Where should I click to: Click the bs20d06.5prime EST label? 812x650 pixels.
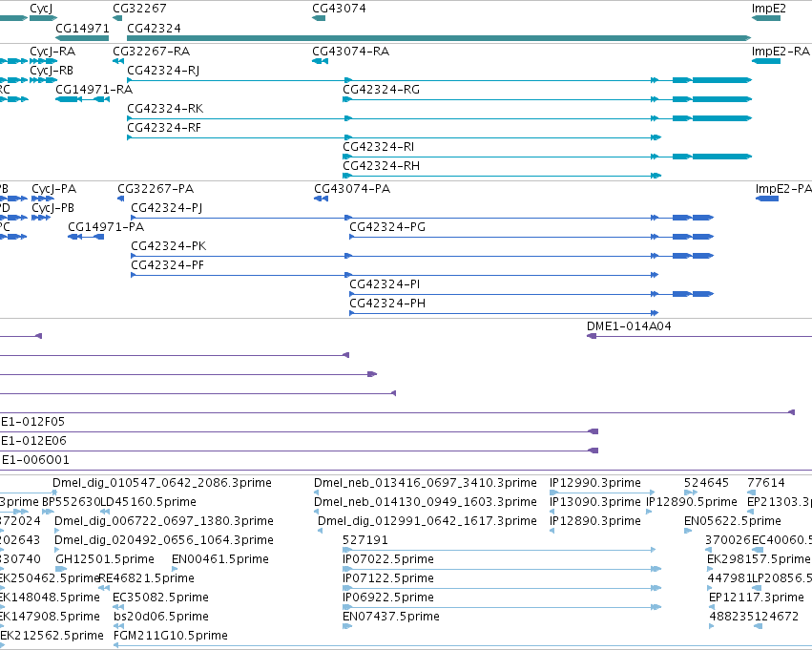coord(161,617)
